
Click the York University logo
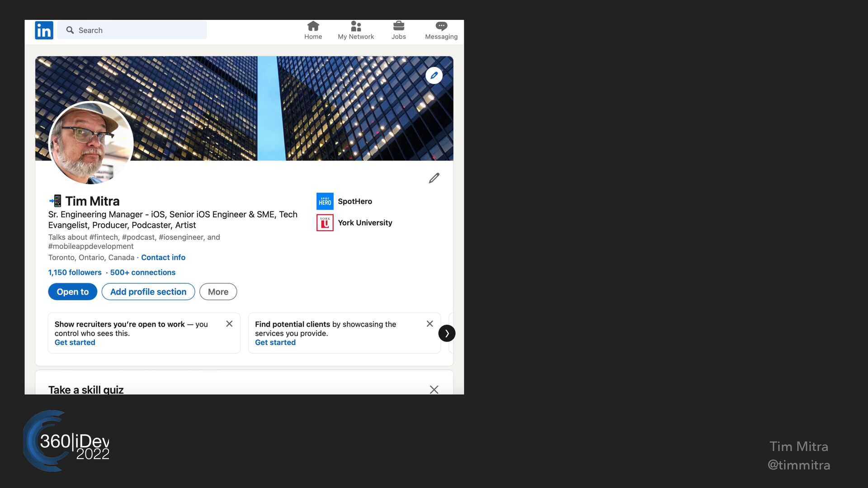pos(325,223)
